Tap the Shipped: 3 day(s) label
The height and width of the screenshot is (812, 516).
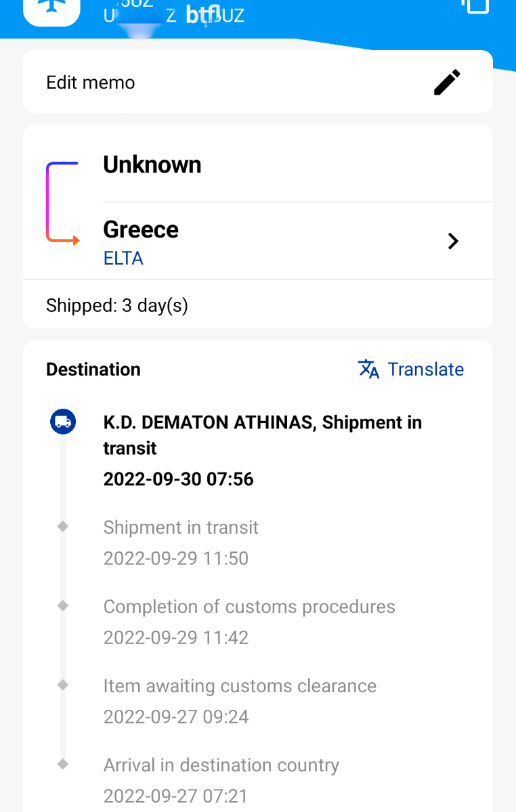[x=117, y=305]
